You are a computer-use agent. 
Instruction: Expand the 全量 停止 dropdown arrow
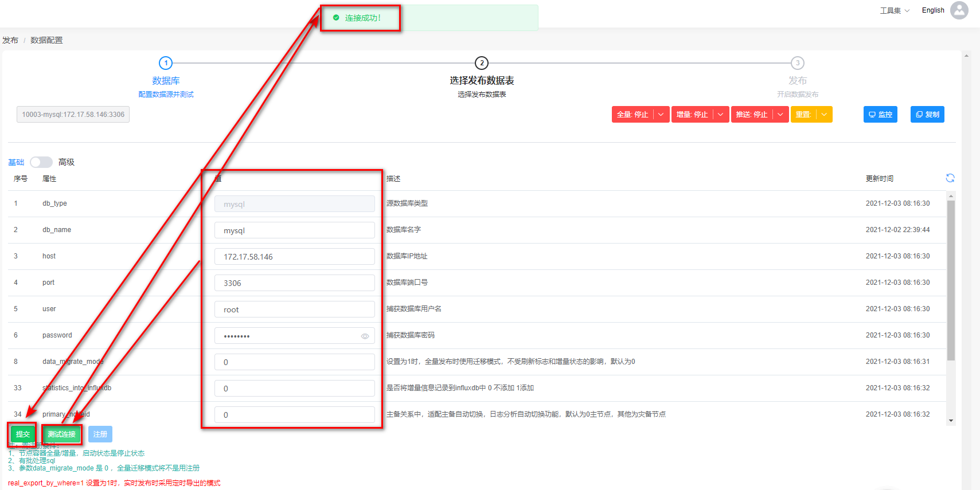point(661,115)
